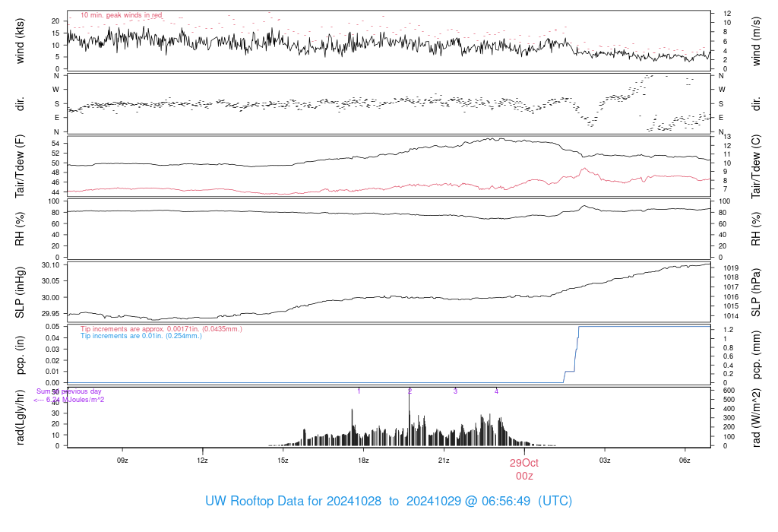Screen dimensions: 778x532
Task: Click the 'SLP (hPa)' axis label
Action: pyautogui.click(x=756, y=293)
